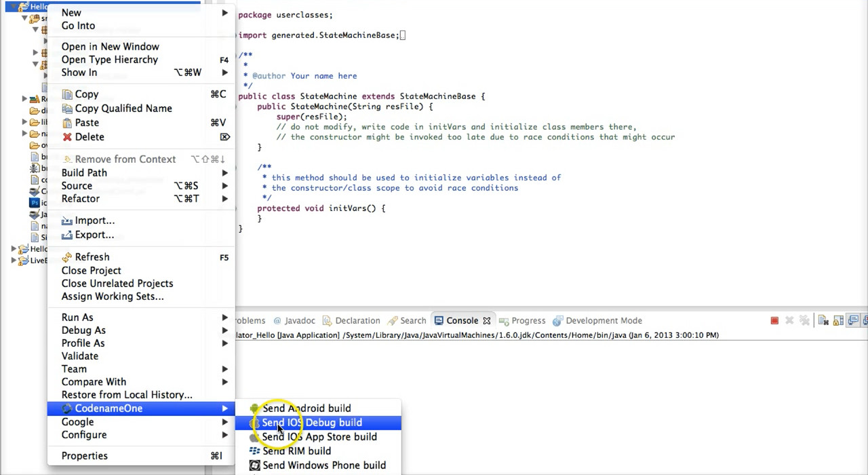Choose Go Into from the context menu
The image size is (868, 475).
tap(141, 26)
